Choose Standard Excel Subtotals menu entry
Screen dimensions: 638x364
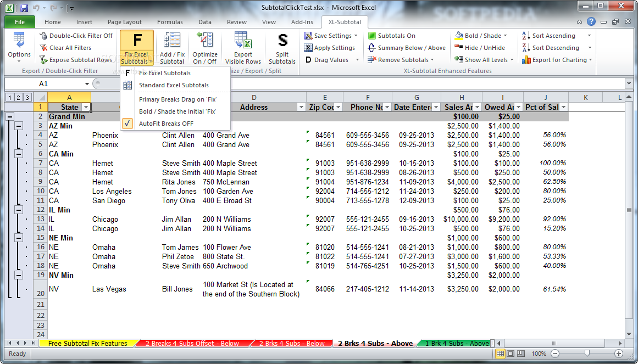click(175, 86)
